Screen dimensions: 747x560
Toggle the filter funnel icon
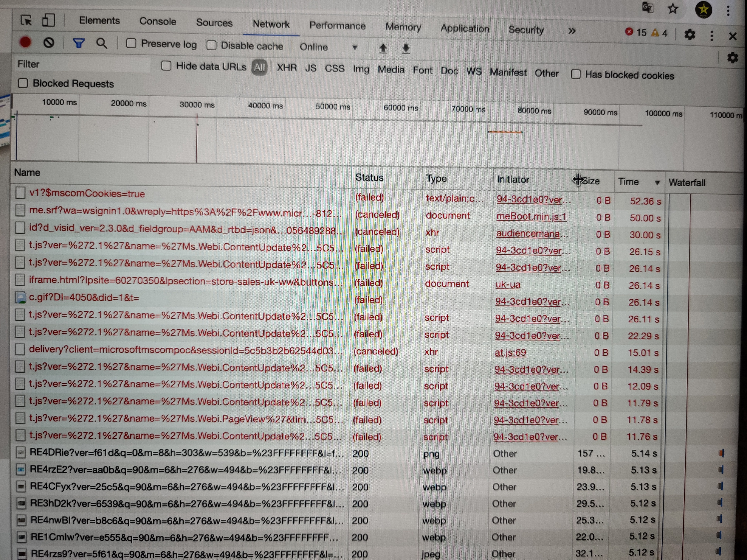coord(79,43)
